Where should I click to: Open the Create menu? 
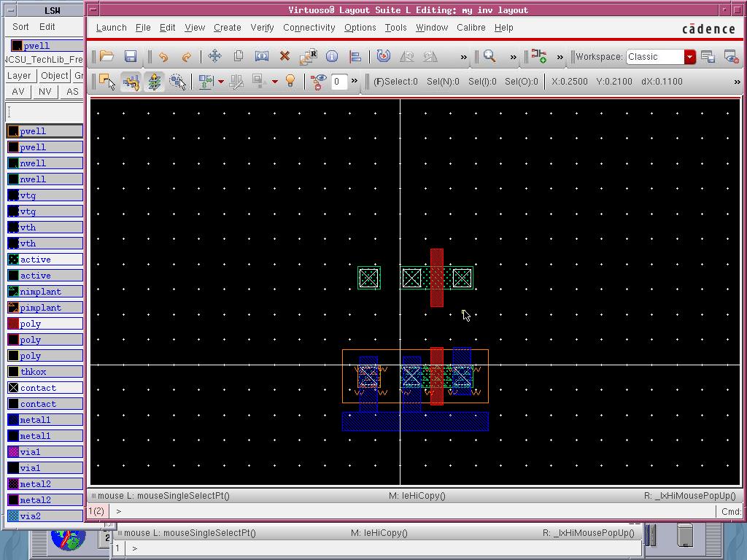[228, 28]
